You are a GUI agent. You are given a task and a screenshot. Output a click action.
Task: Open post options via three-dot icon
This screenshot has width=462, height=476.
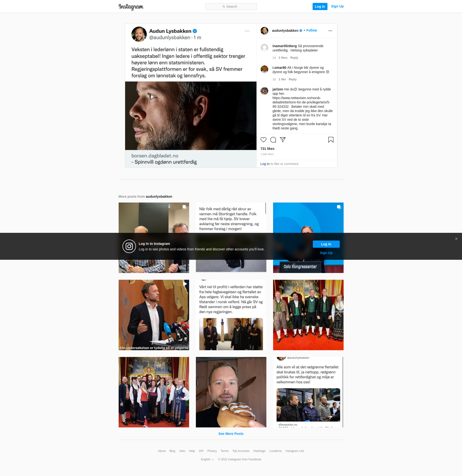330,31
